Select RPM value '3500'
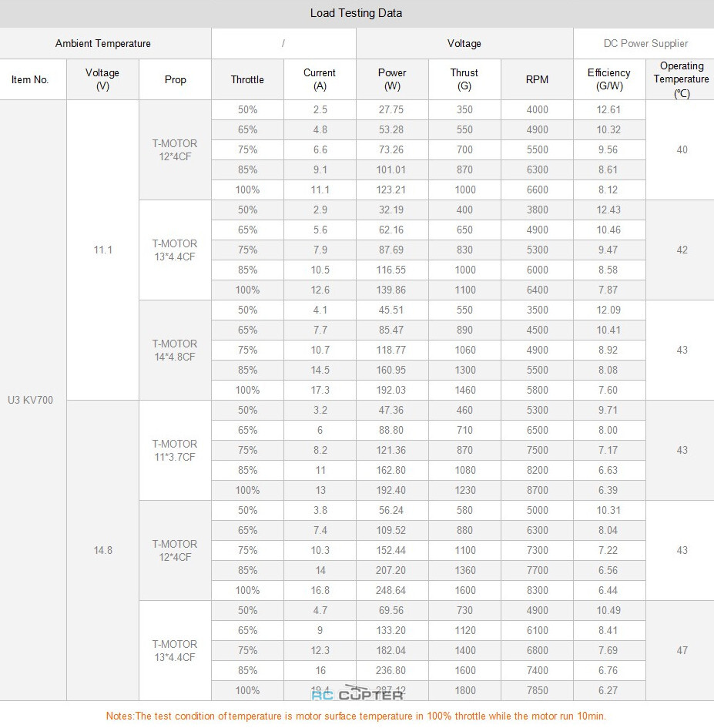The height and width of the screenshot is (728, 714). (537, 310)
